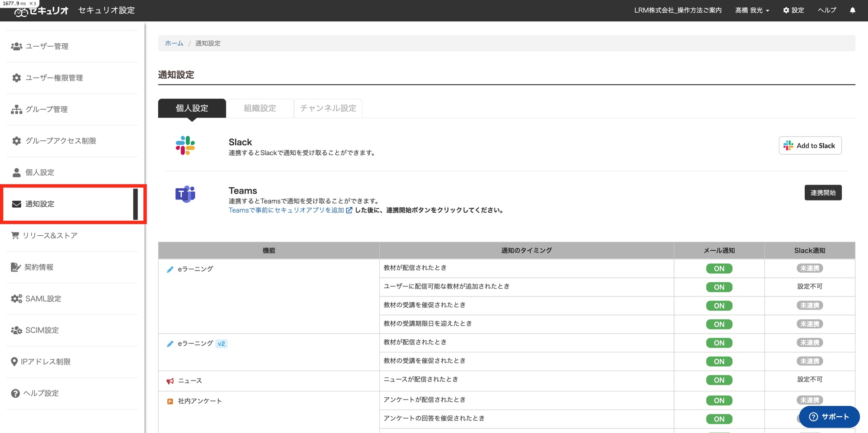
Task: Click the 通知のタイミング column header
Action: pos(526,251)
